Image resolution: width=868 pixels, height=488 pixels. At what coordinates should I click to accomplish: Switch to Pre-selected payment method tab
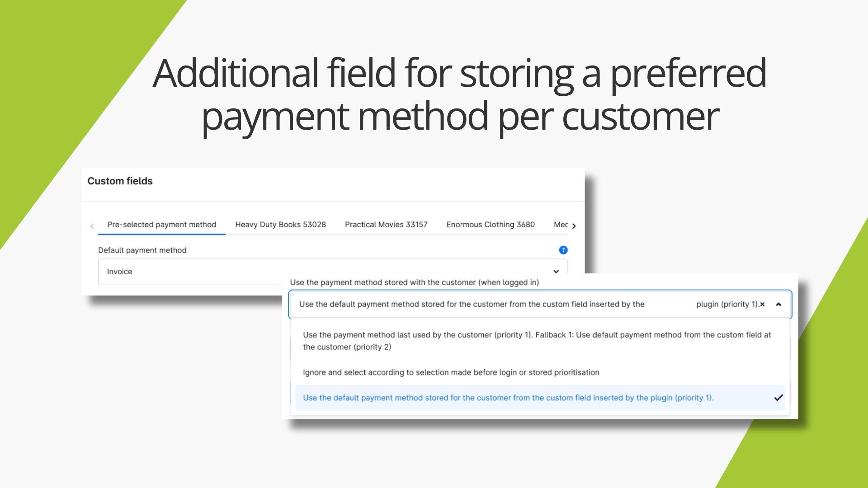click(x=161, y=225)
